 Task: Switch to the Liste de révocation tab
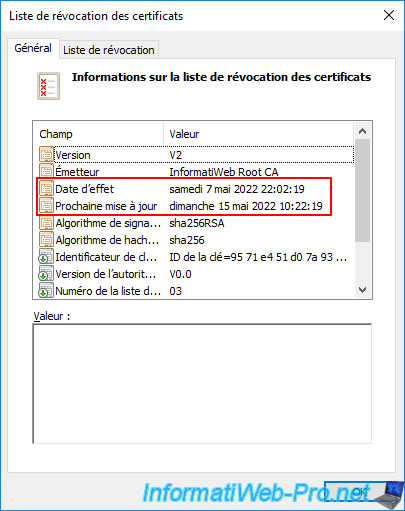(x=109, y=50)
